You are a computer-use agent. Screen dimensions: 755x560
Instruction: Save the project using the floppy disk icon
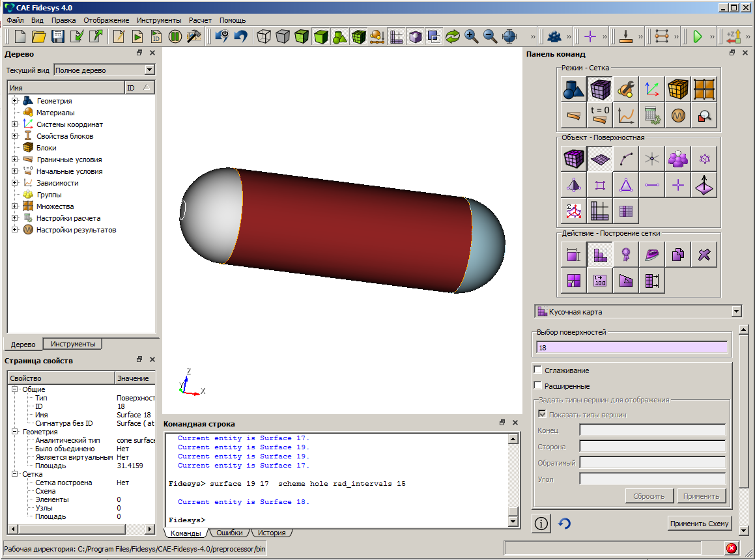click(58, 36)
